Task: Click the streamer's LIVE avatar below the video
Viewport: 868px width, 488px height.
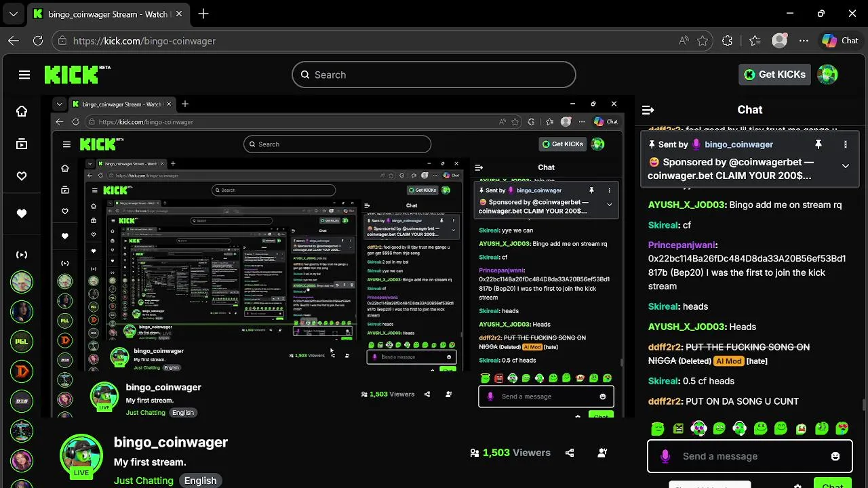Action: [x=81, y=455]
